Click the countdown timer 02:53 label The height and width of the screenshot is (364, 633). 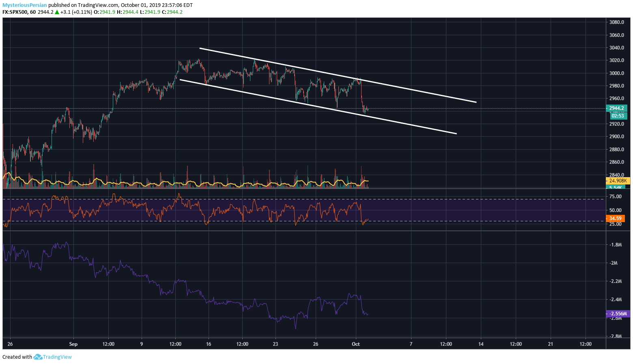(618, 116)
